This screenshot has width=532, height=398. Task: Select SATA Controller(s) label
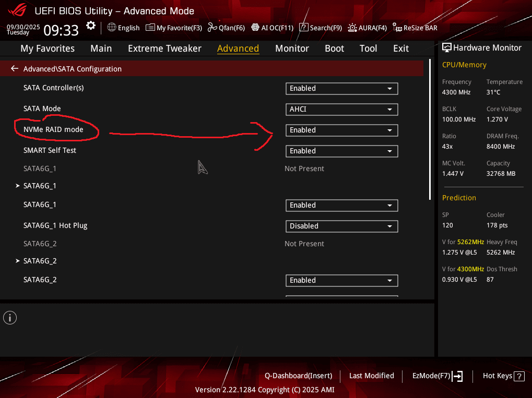click(x=54, y=88)
